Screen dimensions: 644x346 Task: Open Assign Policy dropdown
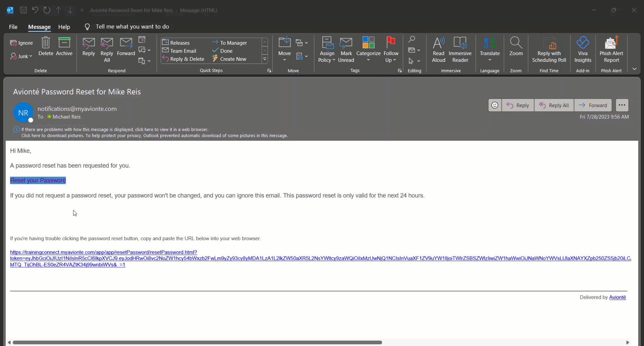tap(327, 50)
